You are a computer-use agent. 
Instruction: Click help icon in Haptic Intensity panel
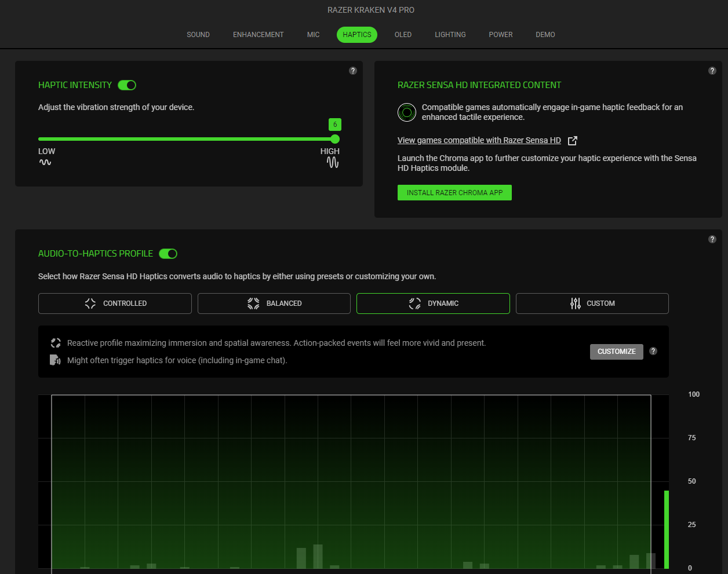point(353,71)
